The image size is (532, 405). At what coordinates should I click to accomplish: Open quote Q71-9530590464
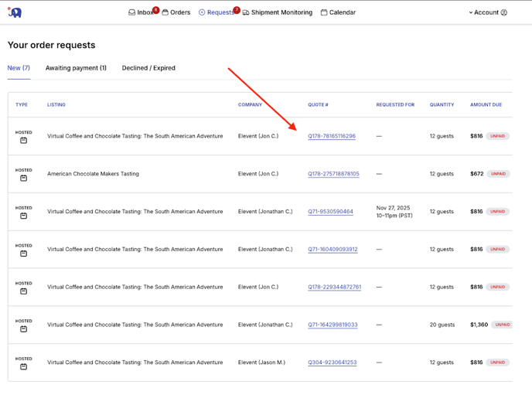(x=330, y=212)
